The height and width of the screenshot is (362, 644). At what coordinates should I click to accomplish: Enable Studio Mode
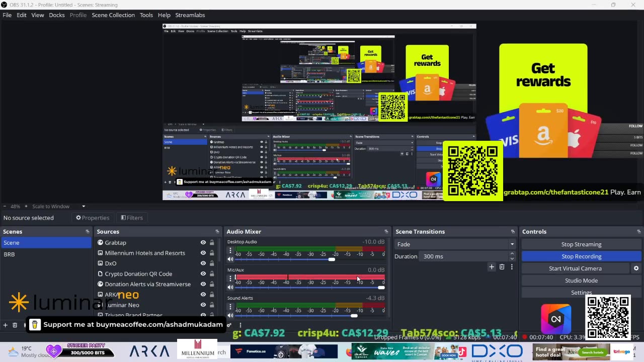pyautogui.click(x=581, y=281)
